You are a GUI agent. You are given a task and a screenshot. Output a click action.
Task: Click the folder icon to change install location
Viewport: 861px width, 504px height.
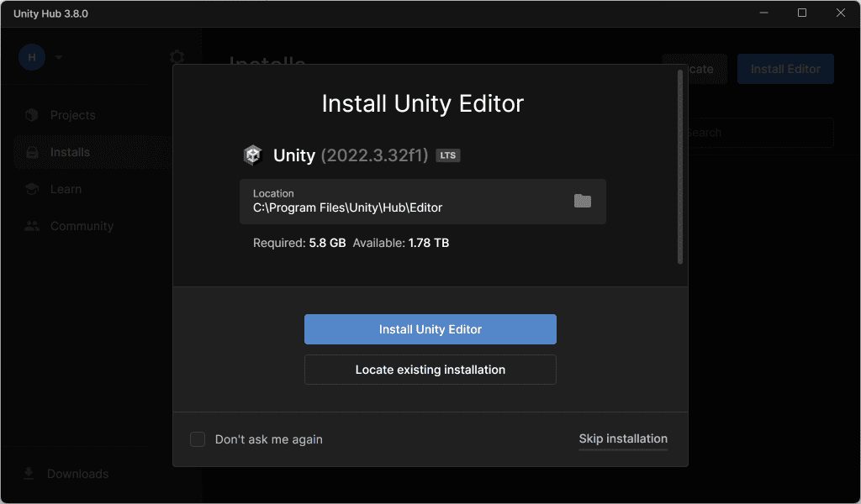[x=582, y=201]
